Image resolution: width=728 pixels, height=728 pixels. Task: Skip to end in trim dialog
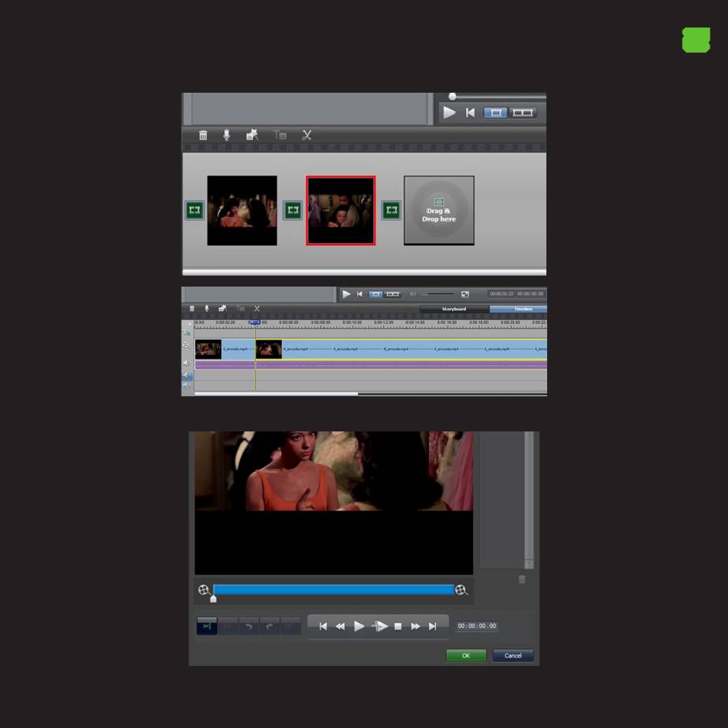tap(433, 626)
